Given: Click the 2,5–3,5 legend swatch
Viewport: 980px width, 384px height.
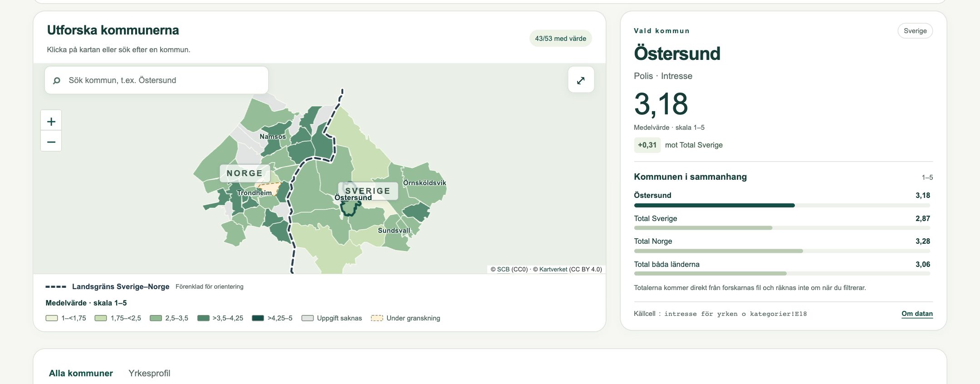Looking at the screenshot, I should click(156, 318).
